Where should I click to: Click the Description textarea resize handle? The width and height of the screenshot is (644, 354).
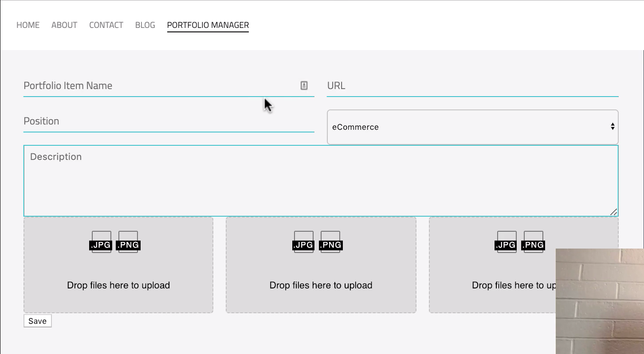[613, 212]
